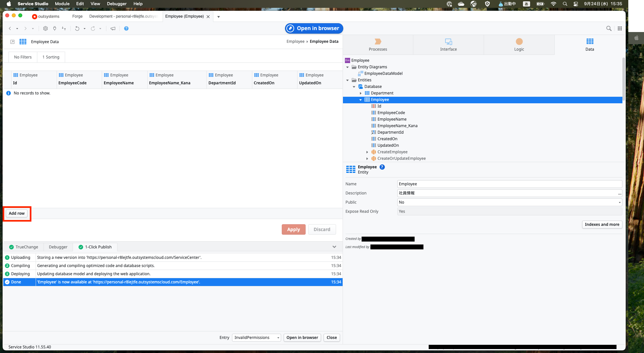Viewport: 644px width, 353px height.
Task: Click the search magnifier icon top right
Action: point(609,28)
